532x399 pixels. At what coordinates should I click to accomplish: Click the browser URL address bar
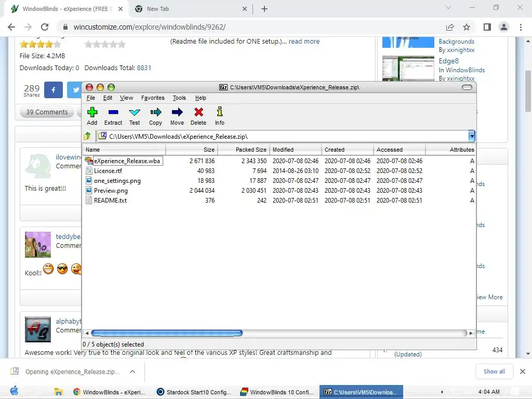[x=251, y=27]
